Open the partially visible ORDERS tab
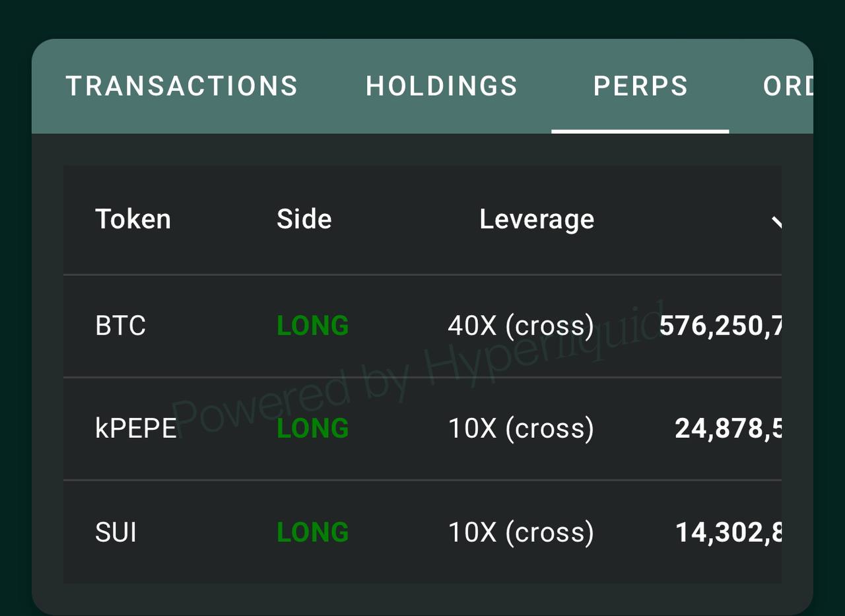 [x=788, y=86]
